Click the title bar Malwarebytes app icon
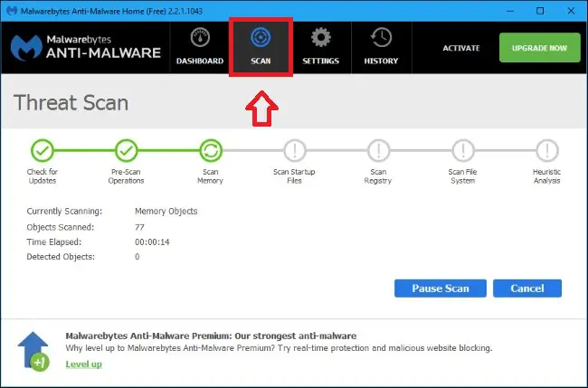The width and height of the screenshot is (588, 388). pyautogui.click(x=12, y=11)
